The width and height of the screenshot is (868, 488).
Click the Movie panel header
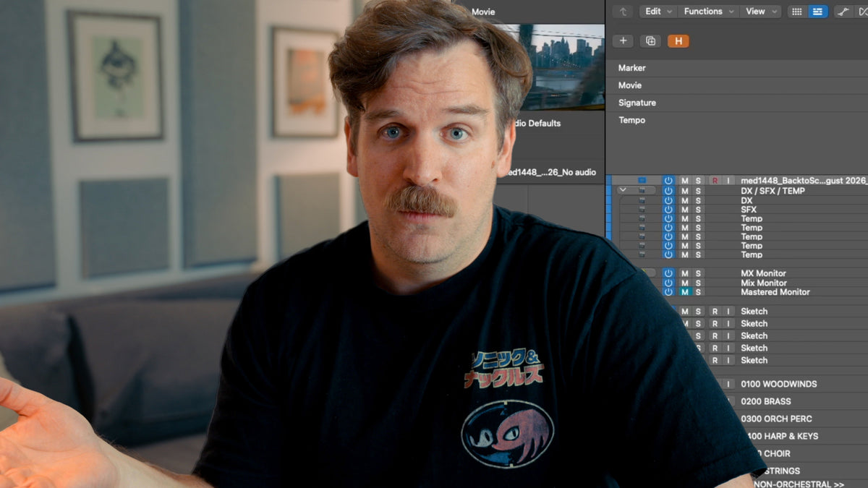(x=483, y=12)
